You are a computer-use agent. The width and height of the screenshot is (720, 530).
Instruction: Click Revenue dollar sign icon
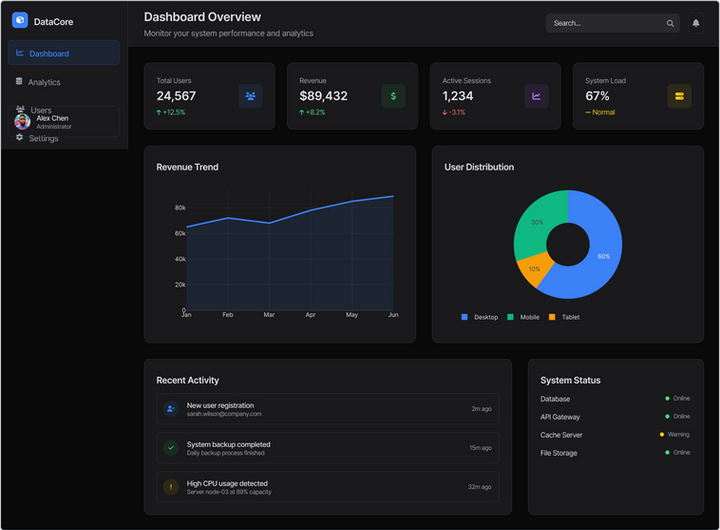coord(393,96)
